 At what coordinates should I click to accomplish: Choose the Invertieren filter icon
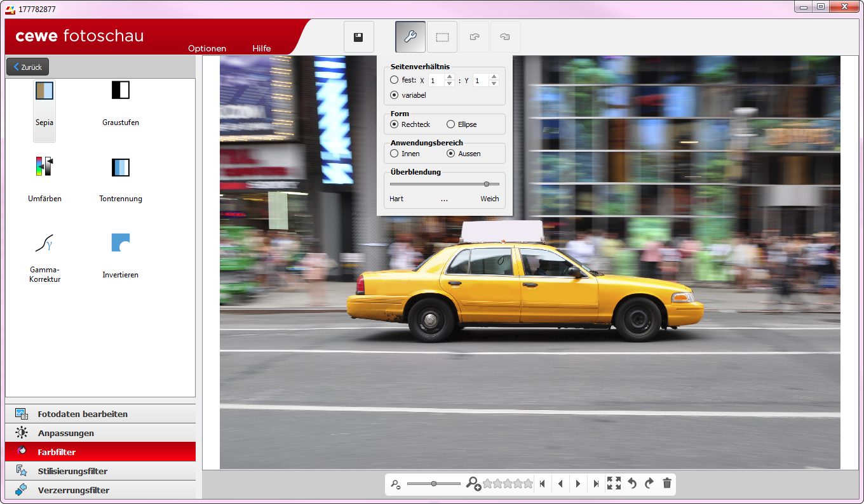pos(120,243)
